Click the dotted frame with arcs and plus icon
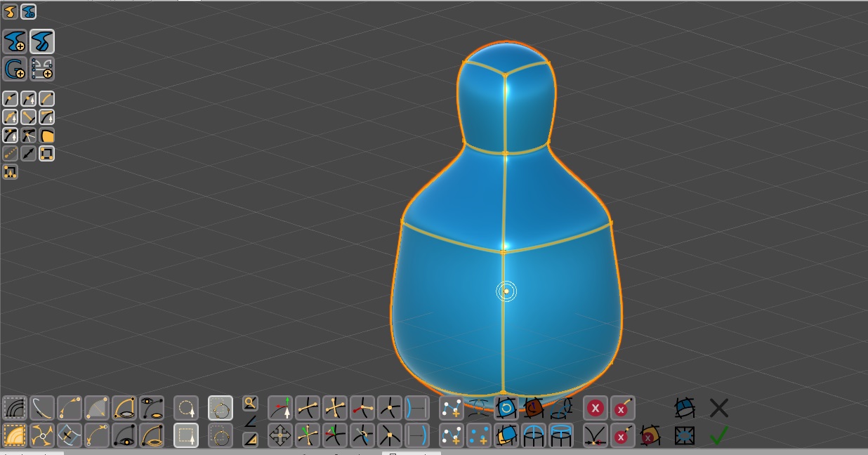The image size is (868, 455). [42, 69]
